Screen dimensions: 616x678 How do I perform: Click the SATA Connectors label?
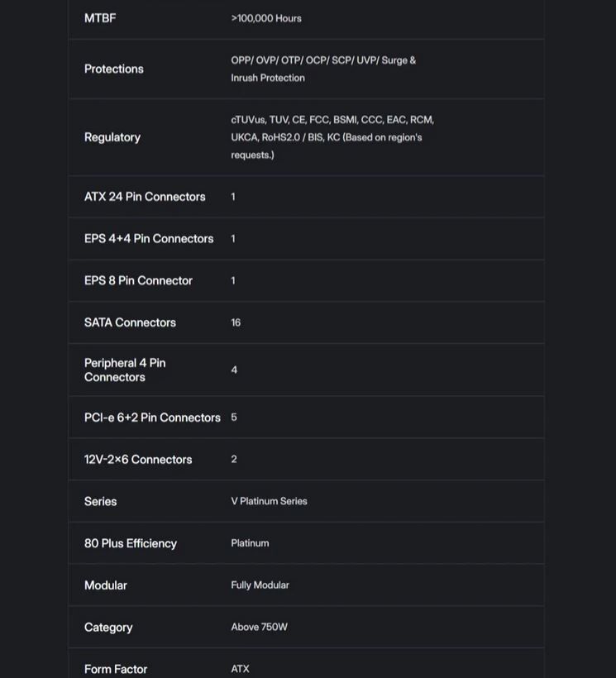(x=130, y=323)
